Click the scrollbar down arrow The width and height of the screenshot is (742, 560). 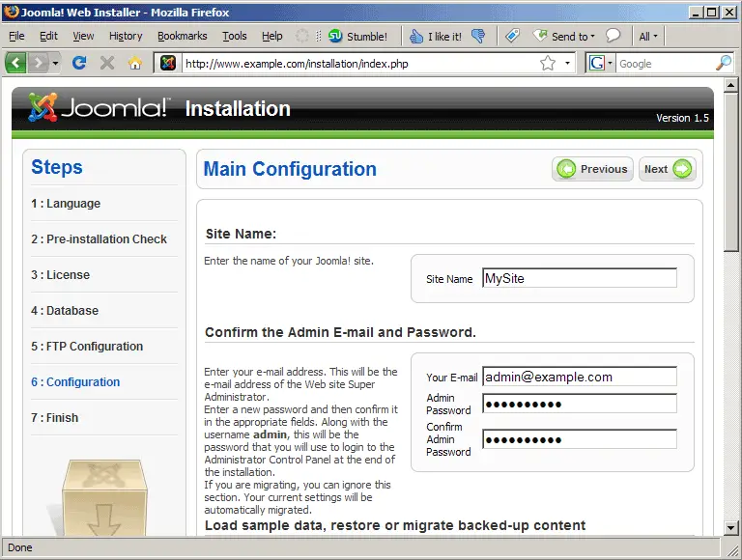730,527
